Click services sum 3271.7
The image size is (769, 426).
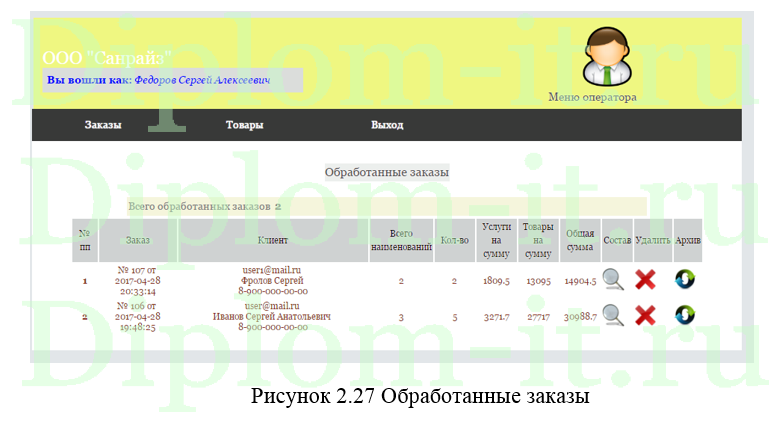tap(496, 317)
